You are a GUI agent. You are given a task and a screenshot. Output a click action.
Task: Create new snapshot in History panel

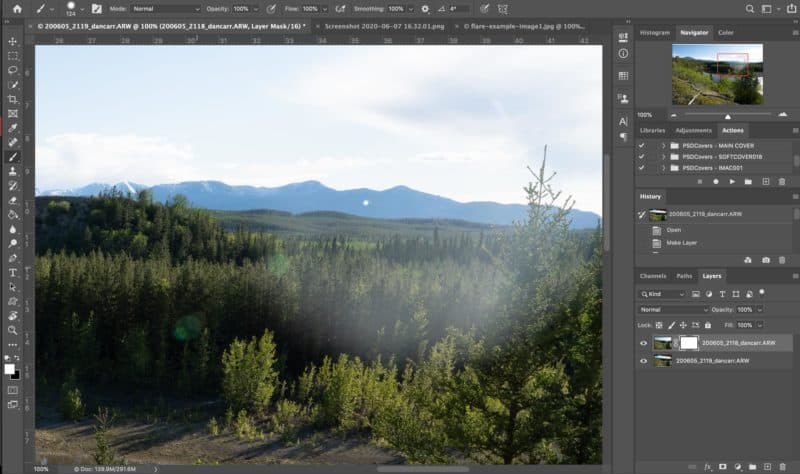click(765, 260)
